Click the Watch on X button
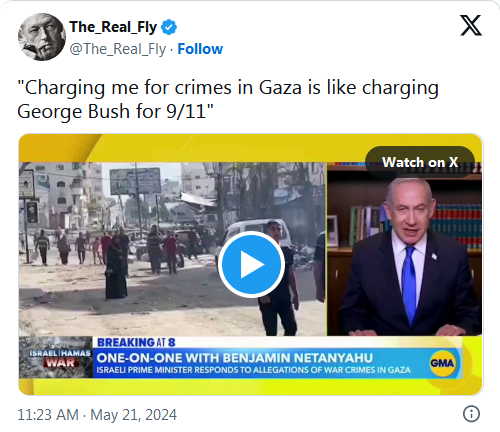The image size is (500, 432). pos(420,162)
